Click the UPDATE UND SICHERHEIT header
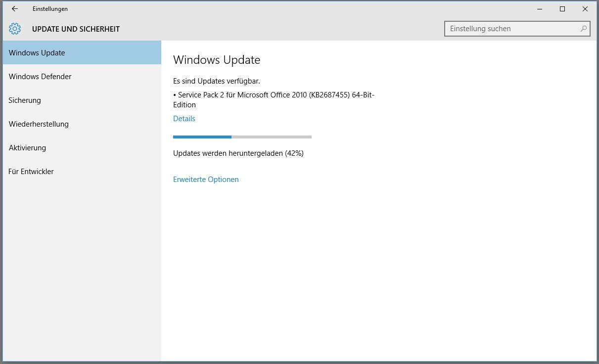This screenshot has height=364, width=599. pos(76,29)
